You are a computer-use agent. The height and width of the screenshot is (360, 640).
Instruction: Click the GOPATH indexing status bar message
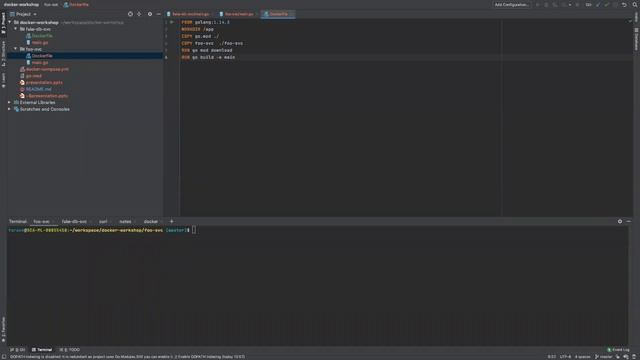click(127, 357)
